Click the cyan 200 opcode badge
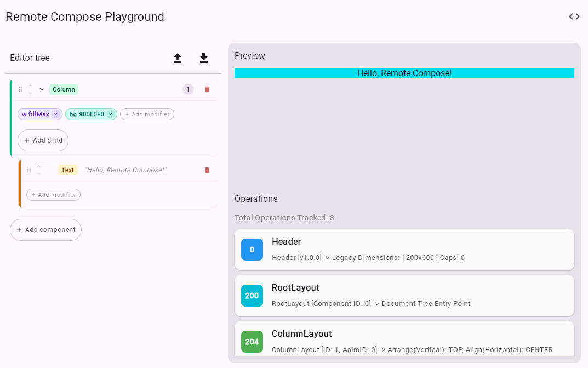Image resolution: width=588 pixels, height=368 pixels. (x=252, y=296)
